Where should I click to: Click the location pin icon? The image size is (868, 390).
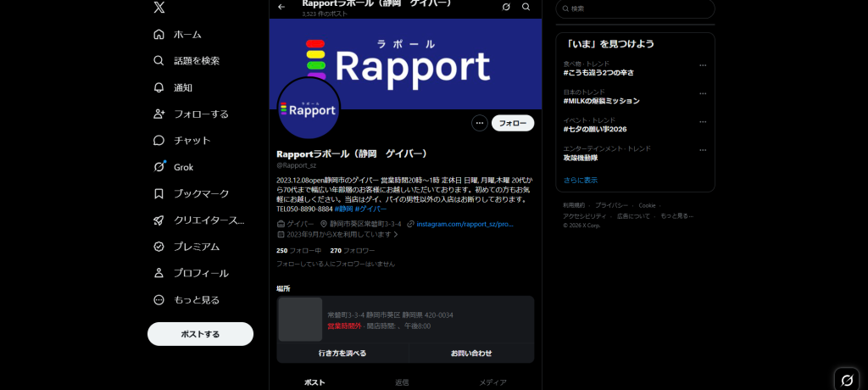324,225
